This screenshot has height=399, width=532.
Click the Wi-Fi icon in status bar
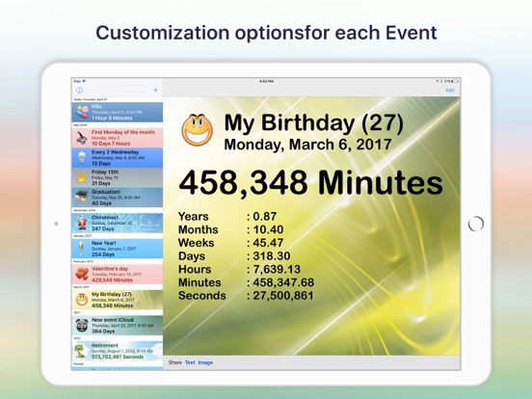(84, 81)
